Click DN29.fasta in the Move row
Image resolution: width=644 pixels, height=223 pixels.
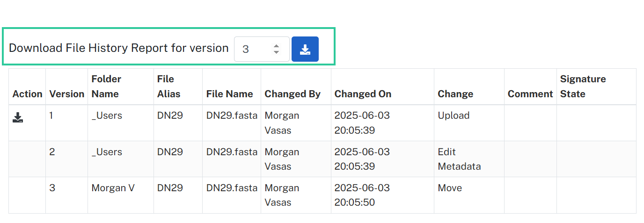click(232, 188)
